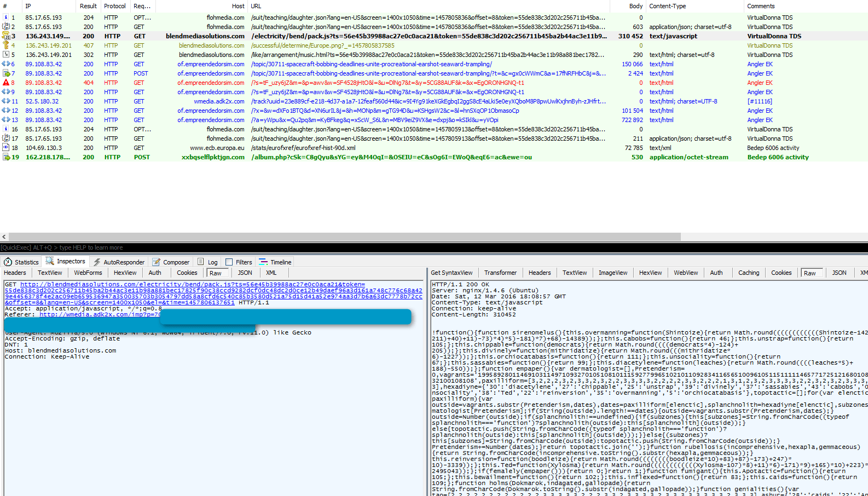Open the Inspectors tab
868x496 pixels.
66,262
